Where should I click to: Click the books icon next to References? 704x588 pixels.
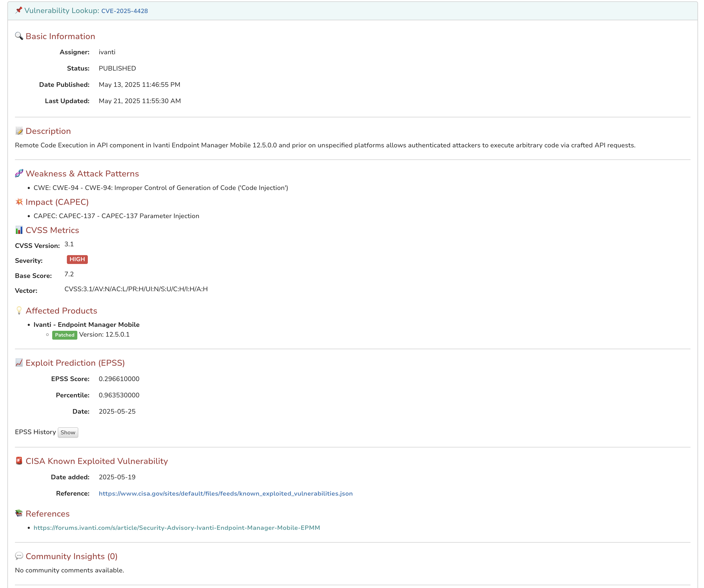click(19, 514)
